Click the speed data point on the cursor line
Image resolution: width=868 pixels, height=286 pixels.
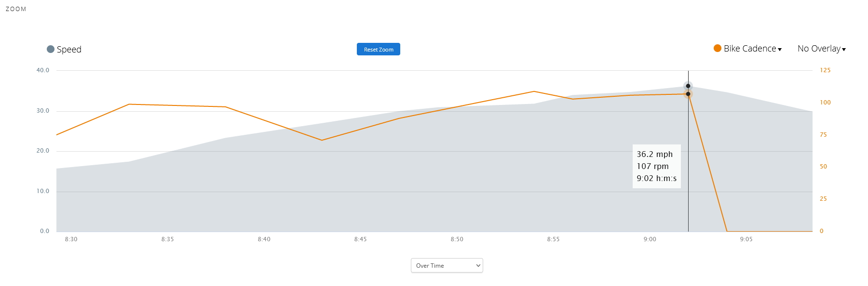click(688, 86)
